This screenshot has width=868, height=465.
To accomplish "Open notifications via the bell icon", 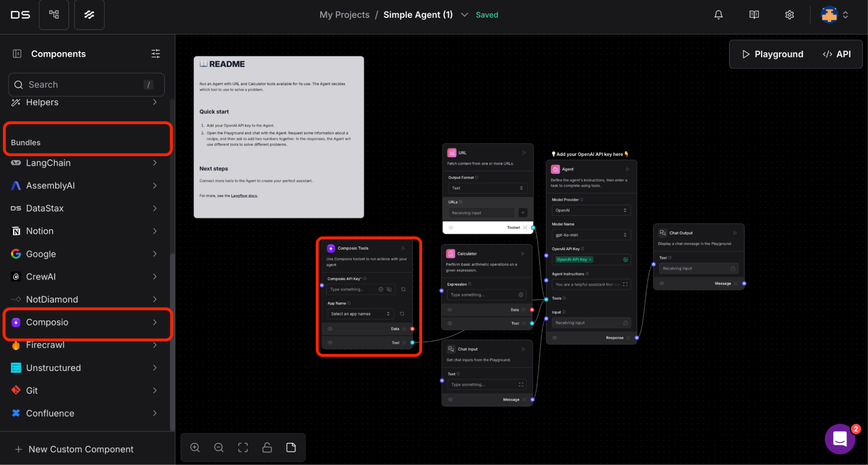I will pyautogui.click(x=718, y=14).
